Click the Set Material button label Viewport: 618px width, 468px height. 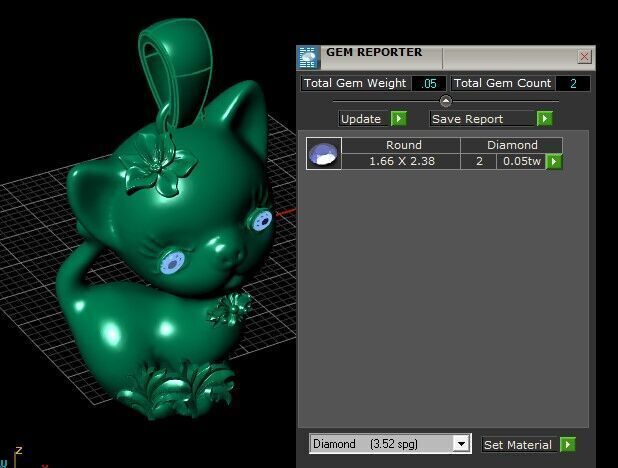[519, 445]
